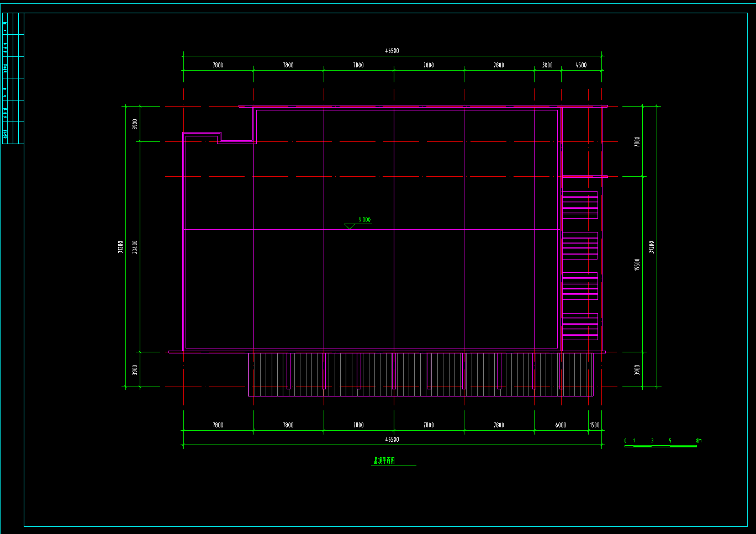Click the 3900 dimension at lower right
This screenshot has width=756, height=534.
click(637, 369)
